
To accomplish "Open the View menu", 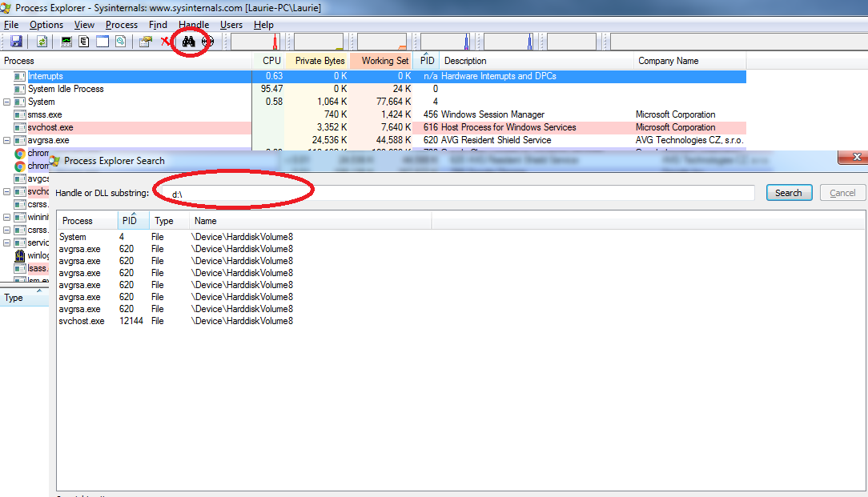I will pos(84,25).
